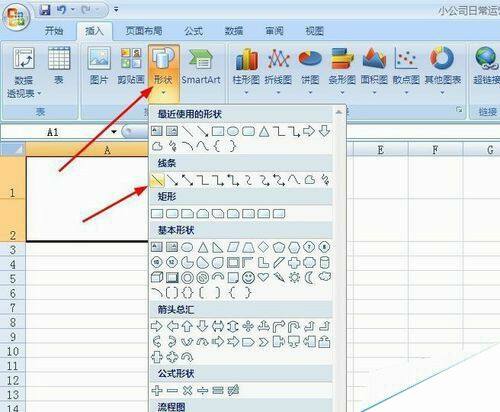This screenshot has height=412, width=500.
Task: Select the triangle in 最近使用的形状
Action: tap(264, 131)
